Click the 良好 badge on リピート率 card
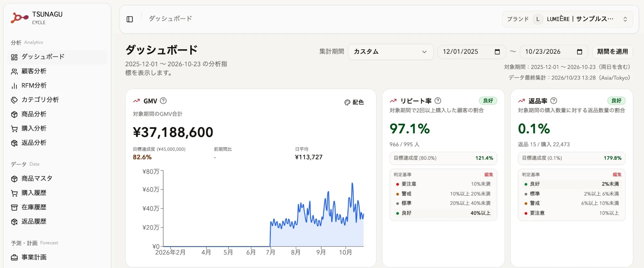Image resolution: width=644 pixels, height=268 pixels. point(488,101)
